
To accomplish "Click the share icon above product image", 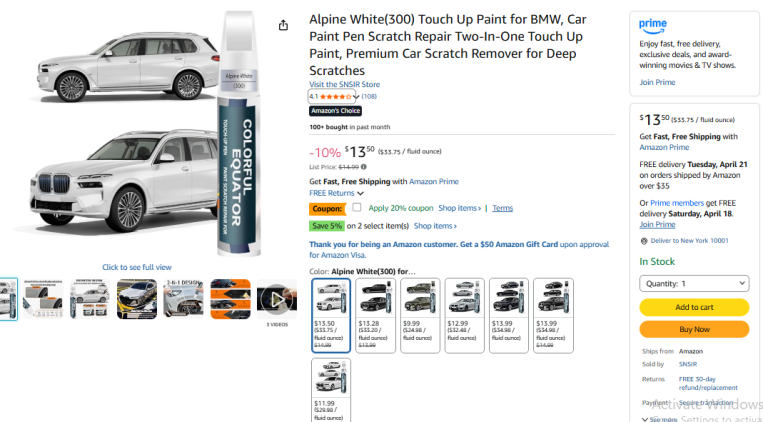I will [x=284, y=25].
